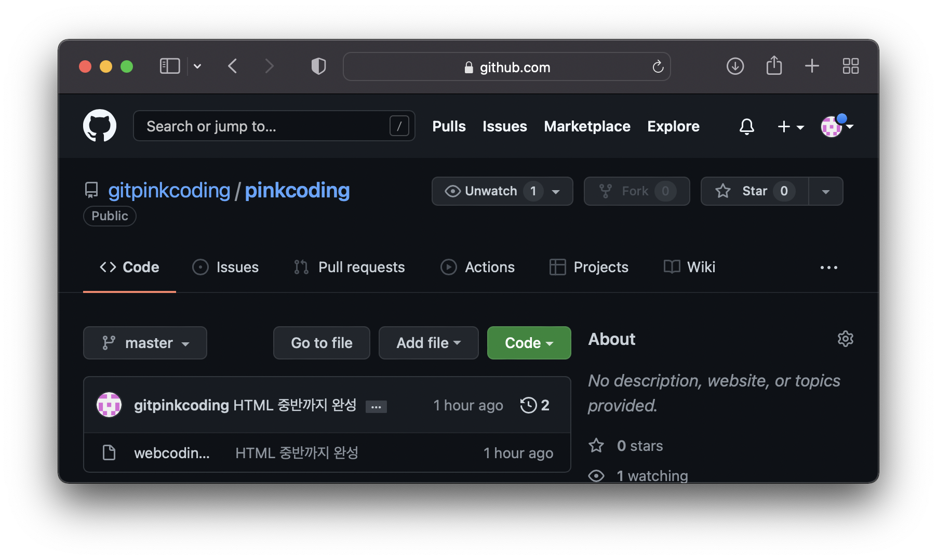Expand the Unwatch options arrow

[556, 192]
